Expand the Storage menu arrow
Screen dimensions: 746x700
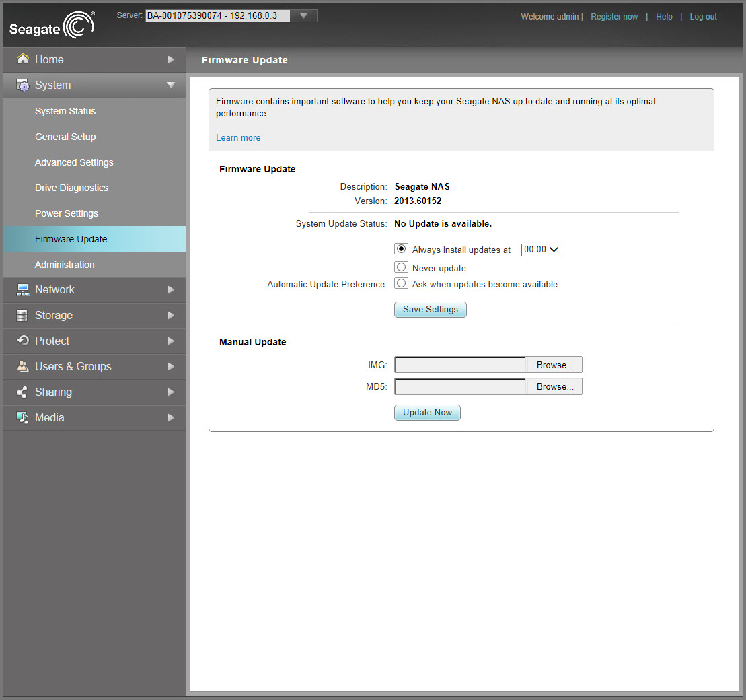[x=171, y=315]
